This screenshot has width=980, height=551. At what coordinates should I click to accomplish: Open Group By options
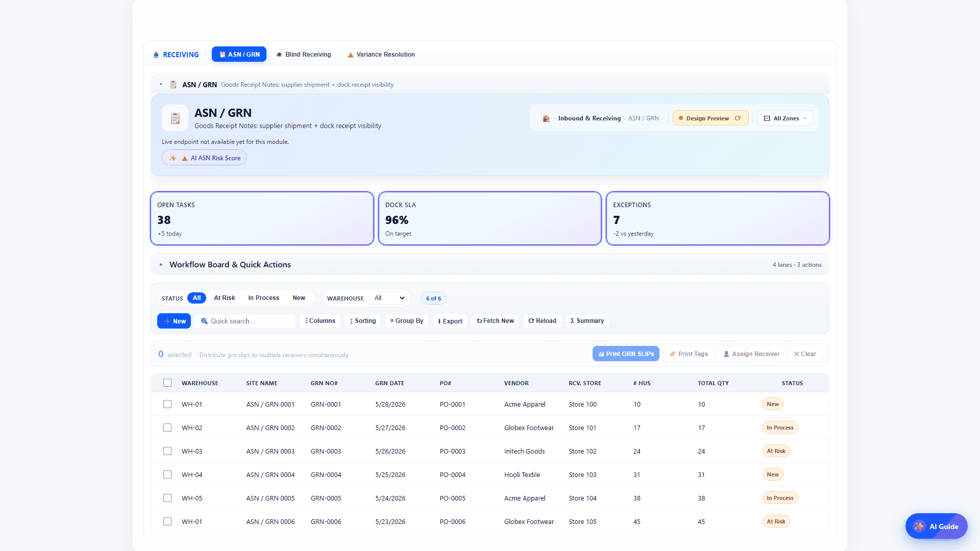407,321
